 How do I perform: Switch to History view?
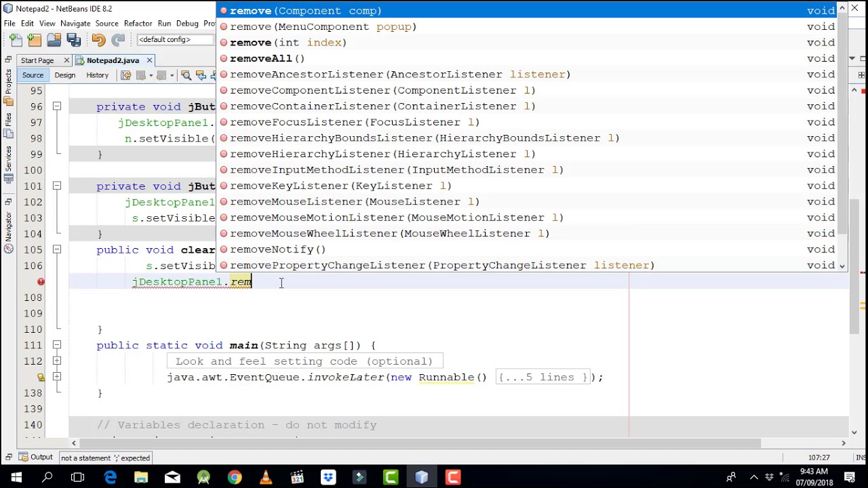coord(97,75)
